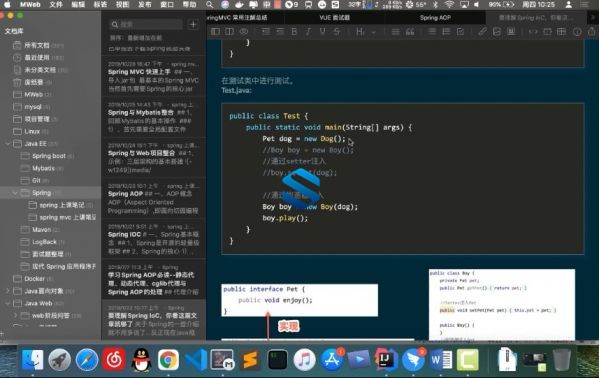This screenshot has width=599, height=378.
Task: Apply italic formatting from toolbar
Action: point(308,32)
